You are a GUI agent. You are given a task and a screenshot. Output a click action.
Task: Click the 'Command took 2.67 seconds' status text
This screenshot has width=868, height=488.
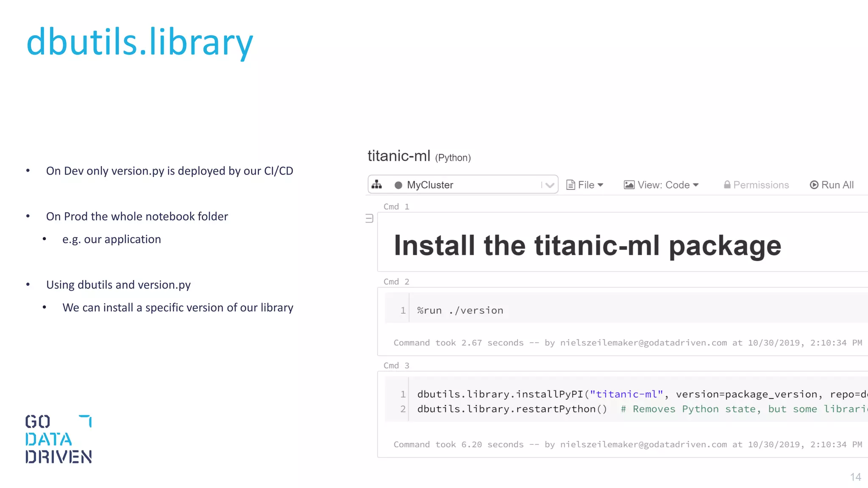[x=628, y=343]
